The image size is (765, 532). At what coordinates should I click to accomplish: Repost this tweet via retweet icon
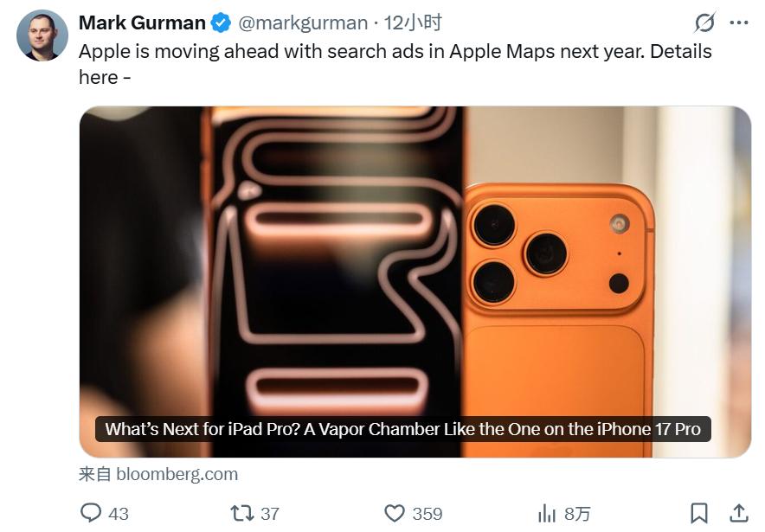[242, 513]
